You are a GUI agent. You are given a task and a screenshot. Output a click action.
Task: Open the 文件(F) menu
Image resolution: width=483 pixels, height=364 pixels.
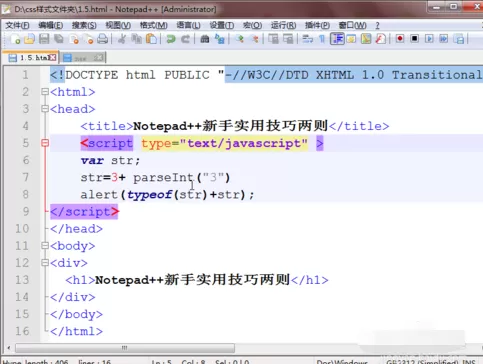click(x=17, y=25)
